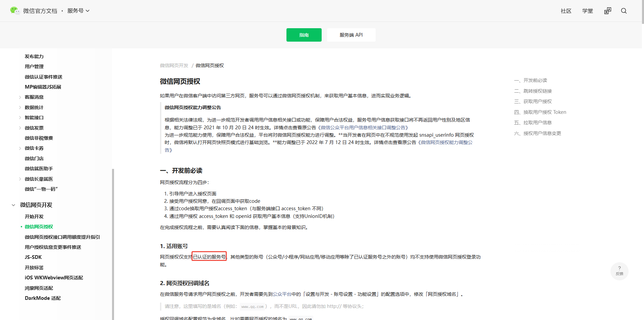Viewport: 644px width, 320px height.
Task: Open the 微信公众平台用户信息相关接口调整公告 link
Action: coord(362,128)
